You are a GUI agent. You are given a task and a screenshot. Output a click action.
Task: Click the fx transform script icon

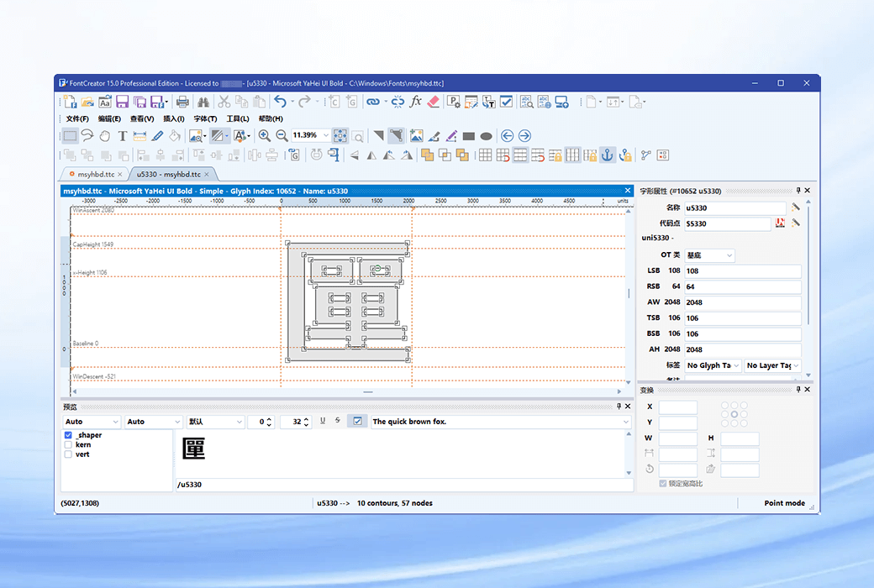point(415,102)
